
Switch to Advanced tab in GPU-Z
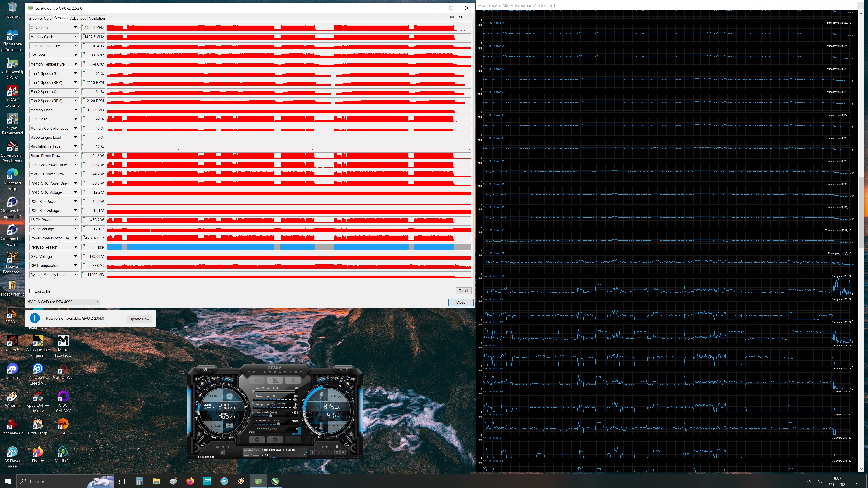[x=78, y=18]
